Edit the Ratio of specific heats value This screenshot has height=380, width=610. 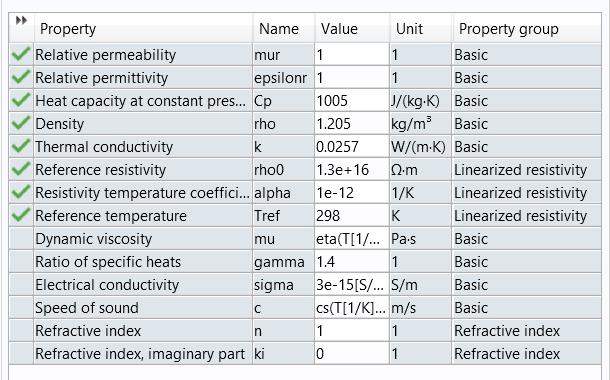(352, 262)
